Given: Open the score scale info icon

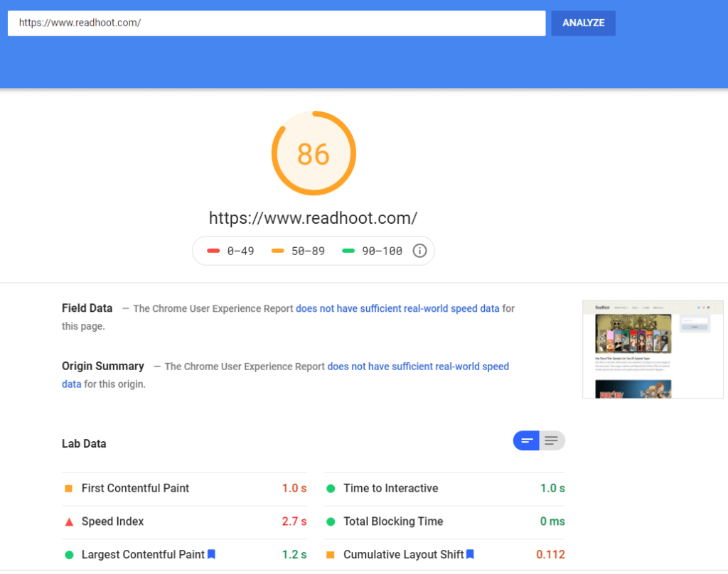Looking at the screenshot, I should tap(419, 251).
